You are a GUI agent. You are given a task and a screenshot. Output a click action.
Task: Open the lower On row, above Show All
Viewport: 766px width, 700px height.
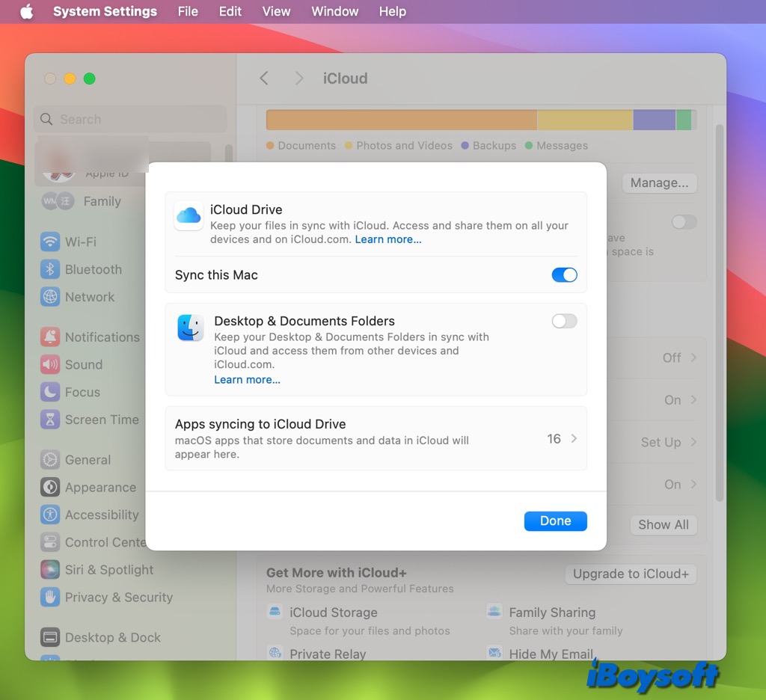(x=680, y=484)
